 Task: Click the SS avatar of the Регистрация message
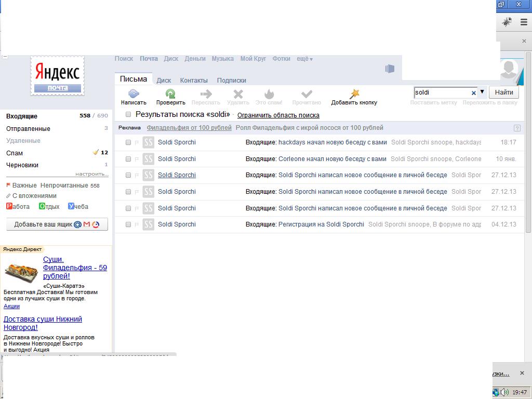coord(148,224)
